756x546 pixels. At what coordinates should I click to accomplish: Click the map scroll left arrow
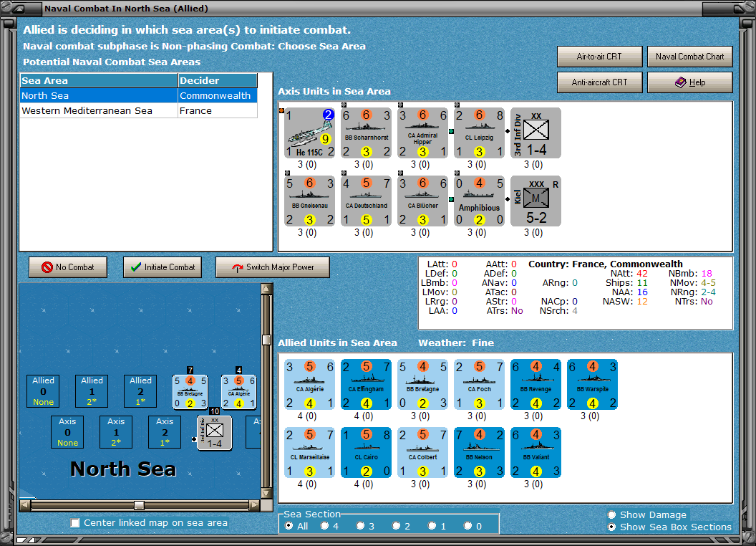tap(25, 505)
